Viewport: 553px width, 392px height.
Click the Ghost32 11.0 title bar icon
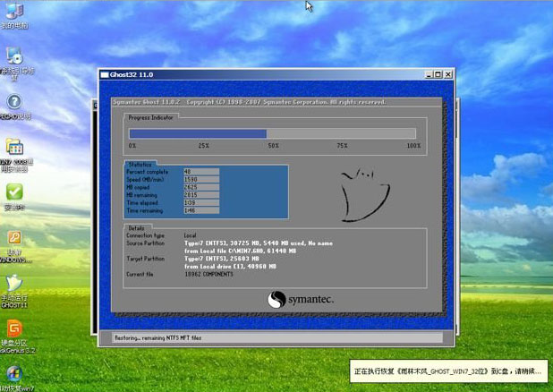coord(105,75)
